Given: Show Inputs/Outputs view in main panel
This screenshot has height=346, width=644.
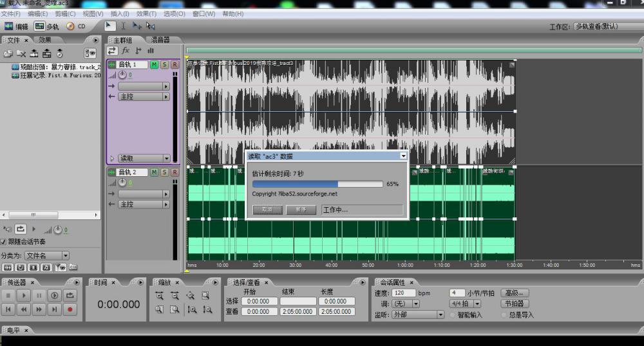Looking at the screenshot, I should [112, 51].
